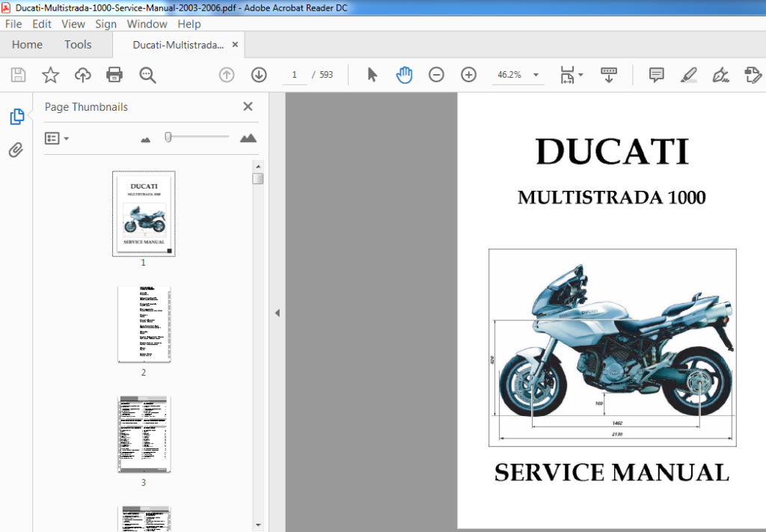Click the page number input field
This screenshot has height=532, width=766.
pos(295,75)
